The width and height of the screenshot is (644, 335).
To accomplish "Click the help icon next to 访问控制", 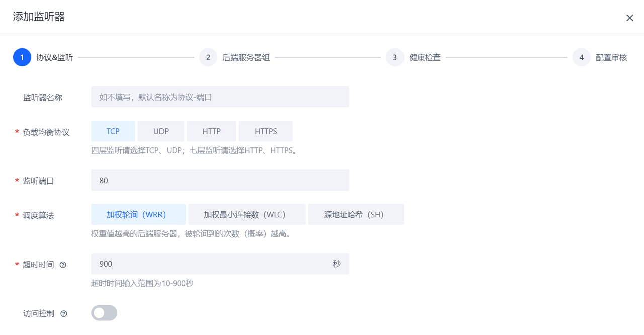I will coord(64,314).
